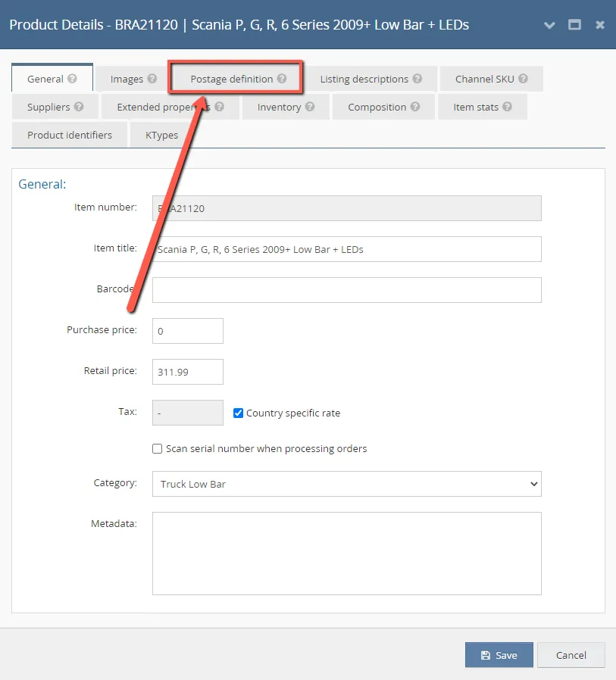
Task: Click help icon beside Inventory
Action: pyautogui.click(x=310, y=106)
